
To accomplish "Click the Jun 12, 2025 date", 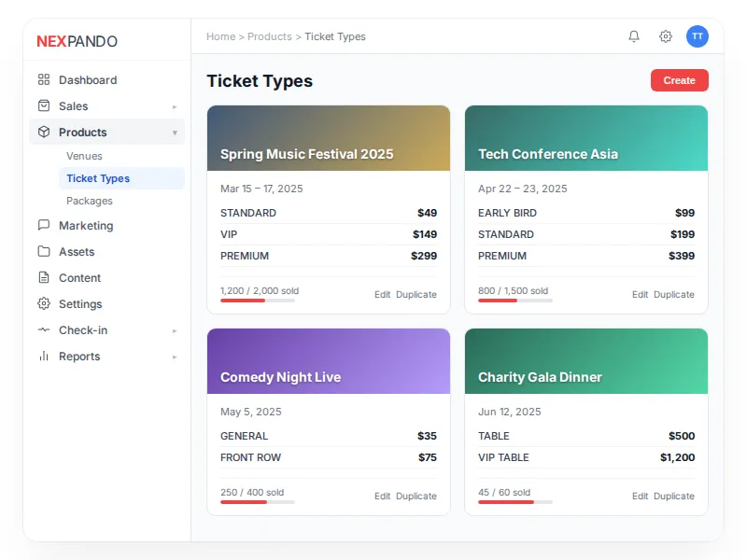I will pos(509,412).
